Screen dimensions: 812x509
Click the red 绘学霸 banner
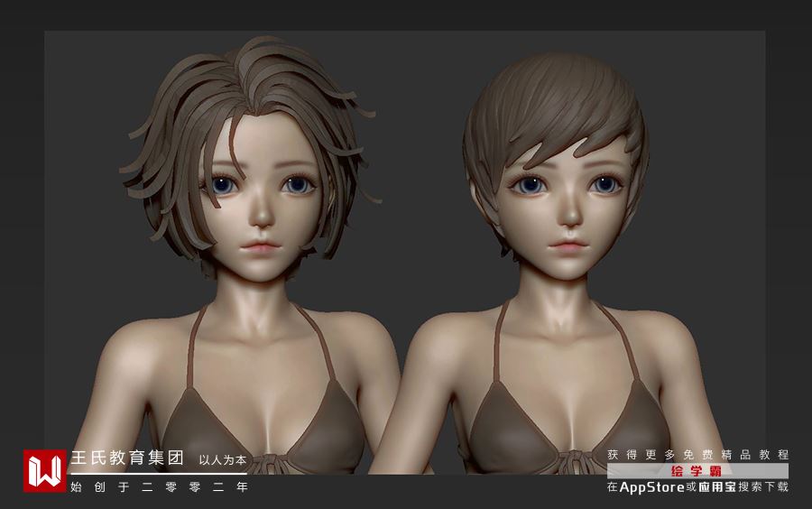click(697, 471)
